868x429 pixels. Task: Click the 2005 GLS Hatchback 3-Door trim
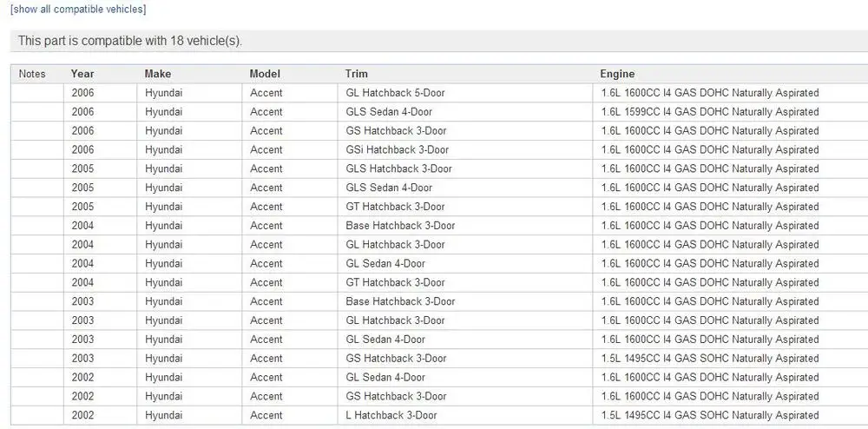click(465, 168)
